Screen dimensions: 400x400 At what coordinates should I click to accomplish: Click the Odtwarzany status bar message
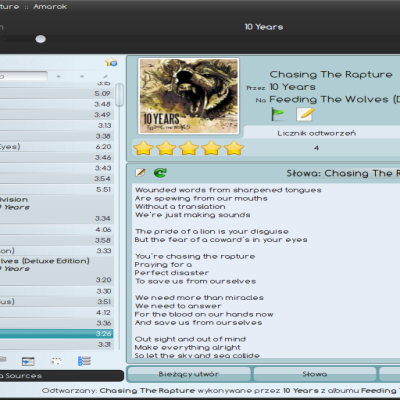[221, 390]
